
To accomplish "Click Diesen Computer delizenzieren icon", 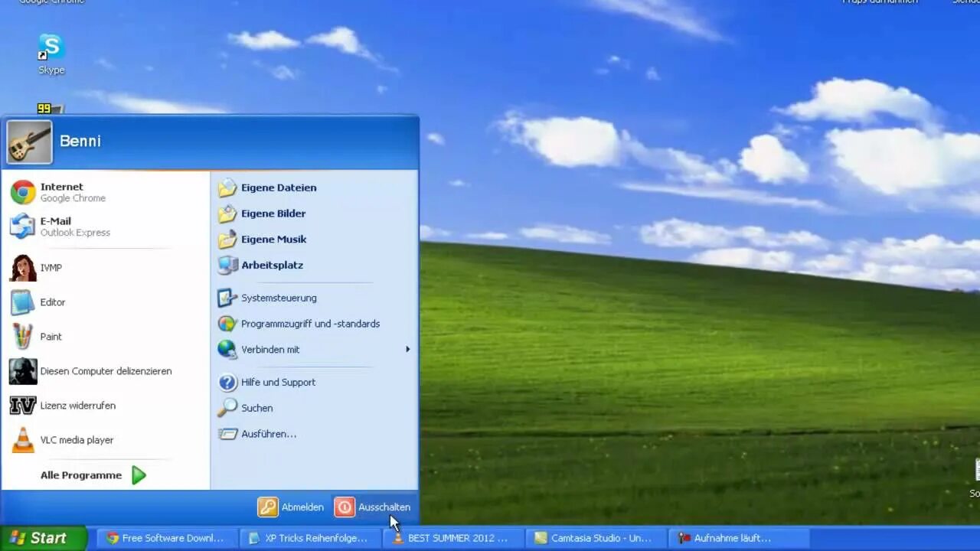I will (23, 371).
